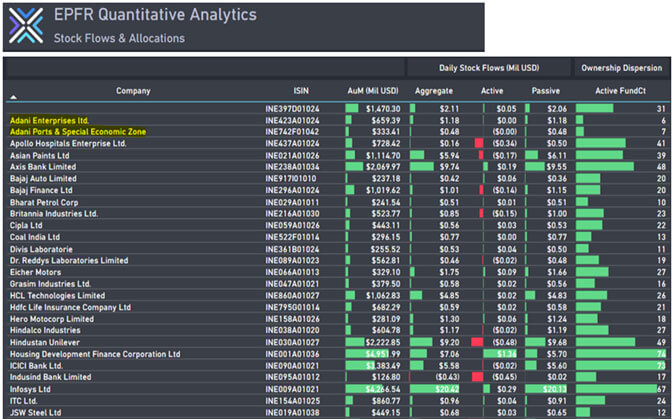Click Stock Flows & Allocations subtitle
Screen dimensions: 672x419
coord(119,38)
